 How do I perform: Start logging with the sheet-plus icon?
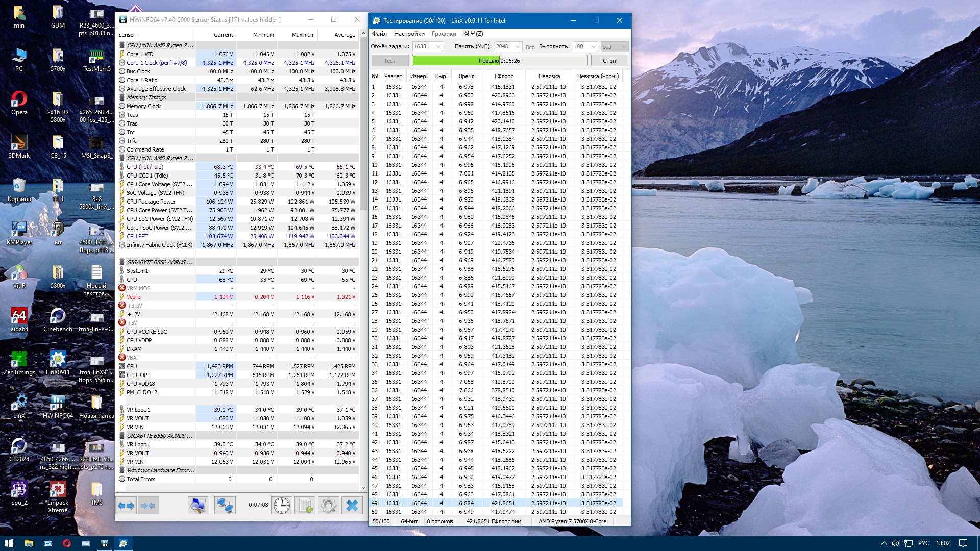click(305, 506)
